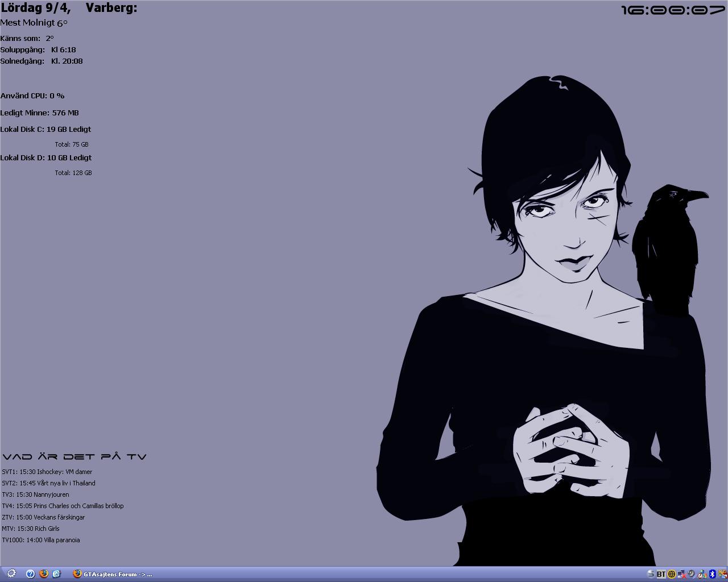728x582 pixels.
Task: Click the TV1000: 14:00 Villa paranoia listing
Action: tap(41, 540)
